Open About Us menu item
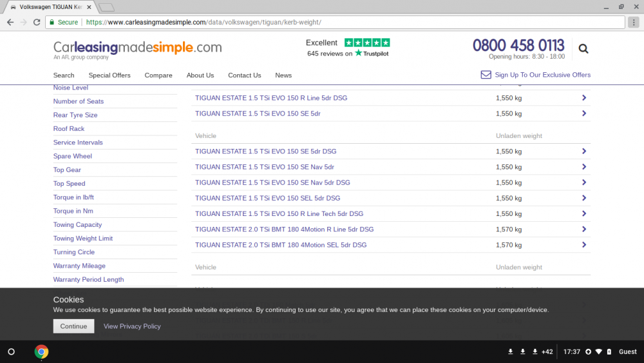This screenshot has width=644, height=363. (200, 75)
